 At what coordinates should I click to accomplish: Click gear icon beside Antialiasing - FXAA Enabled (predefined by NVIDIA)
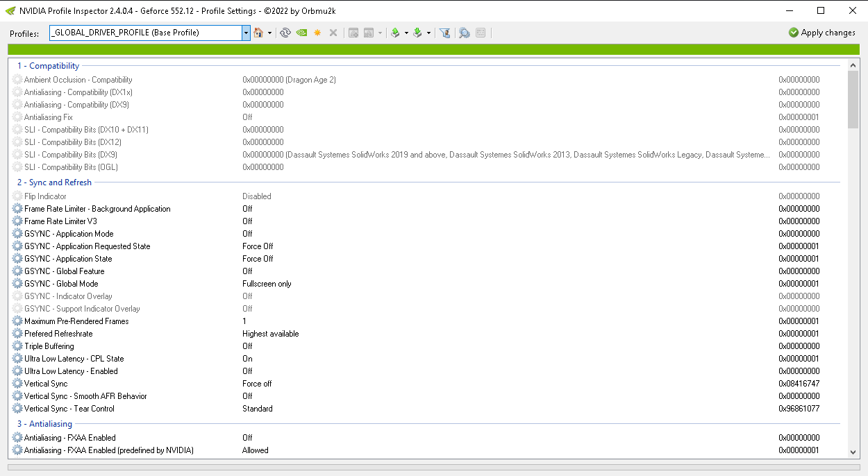tap(17, 450)
